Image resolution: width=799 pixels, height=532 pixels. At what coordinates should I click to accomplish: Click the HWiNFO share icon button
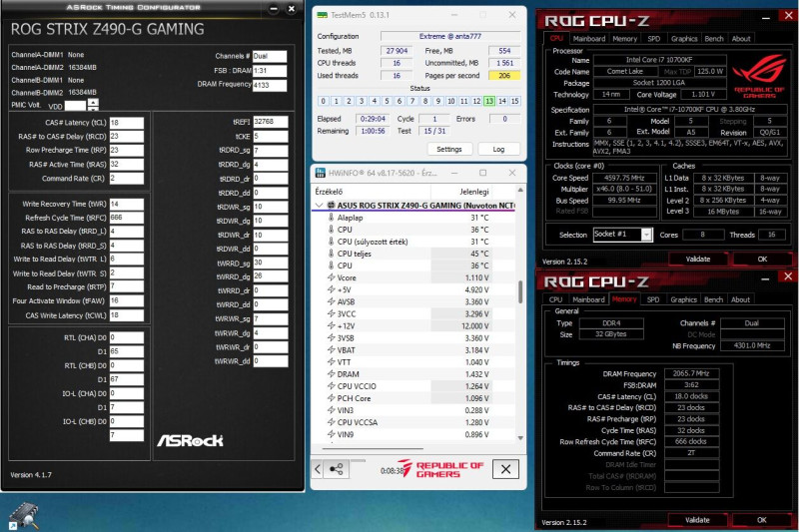[337, 469]
